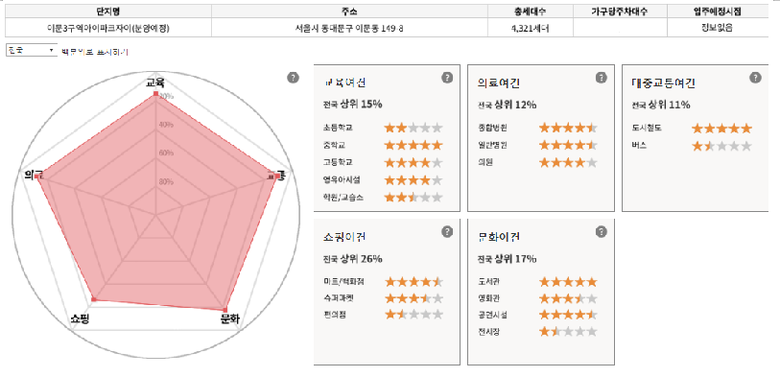Open help icon in 쇼핑여건 card
The image size is (780, 377).
click(447, 232)
